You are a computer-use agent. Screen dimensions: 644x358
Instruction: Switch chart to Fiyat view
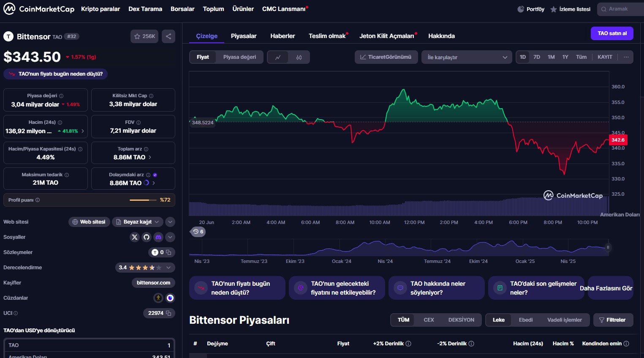tap(203, 57)
